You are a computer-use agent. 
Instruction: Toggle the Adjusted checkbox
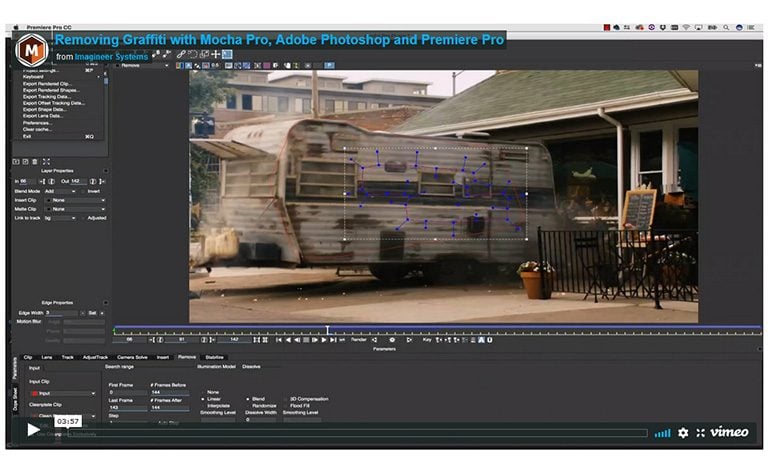coord(83,218)
